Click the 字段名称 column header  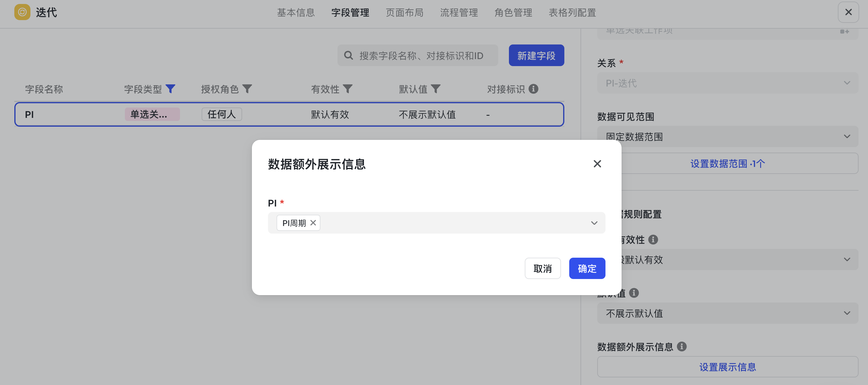[44, 89]
